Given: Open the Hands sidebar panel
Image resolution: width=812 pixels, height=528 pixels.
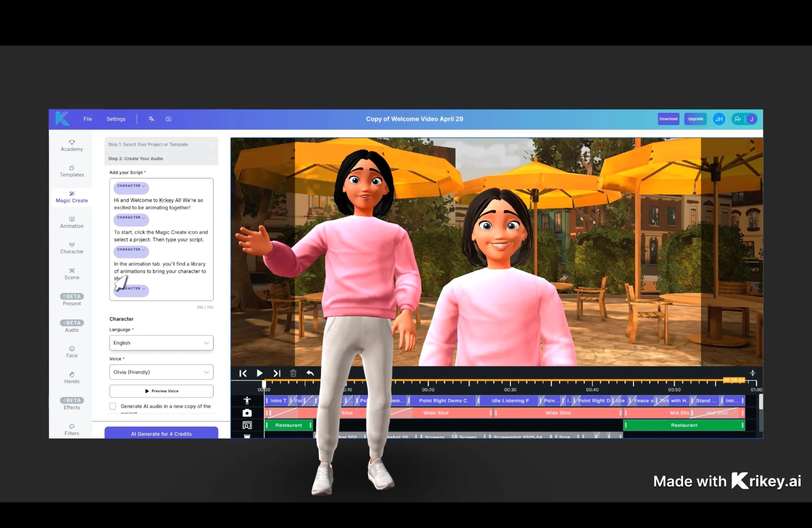Looking at the screenshot, I should [72, 377].
